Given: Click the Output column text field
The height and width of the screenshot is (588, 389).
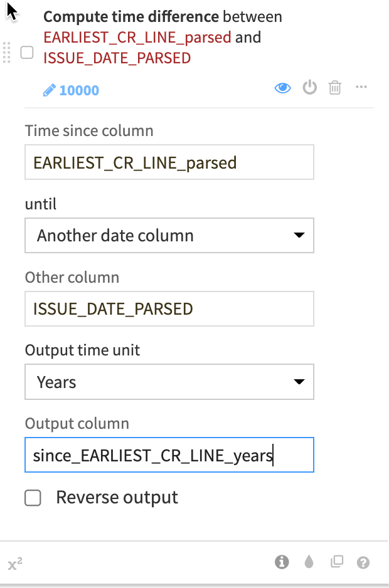Looking at the screenshot, I should click(x=169, y=455).
